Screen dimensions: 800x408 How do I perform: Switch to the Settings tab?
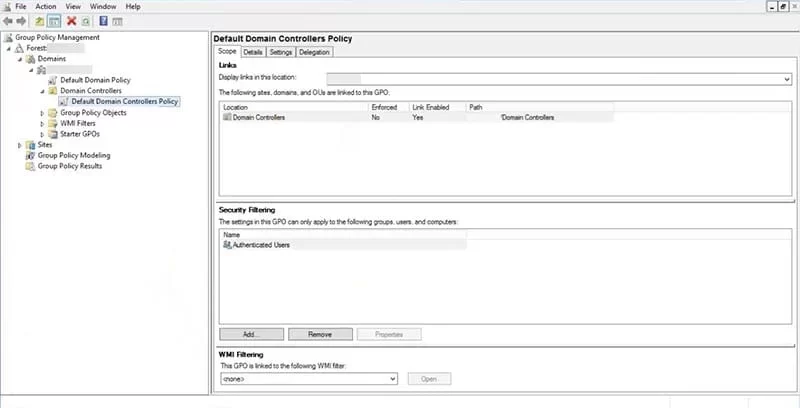pyautogui.click(x=281, y=52)
